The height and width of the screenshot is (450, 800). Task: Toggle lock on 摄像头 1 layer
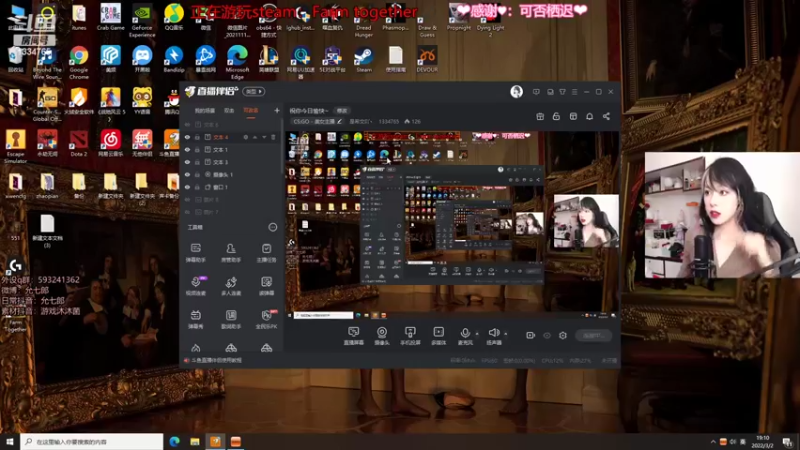[197, 174]
